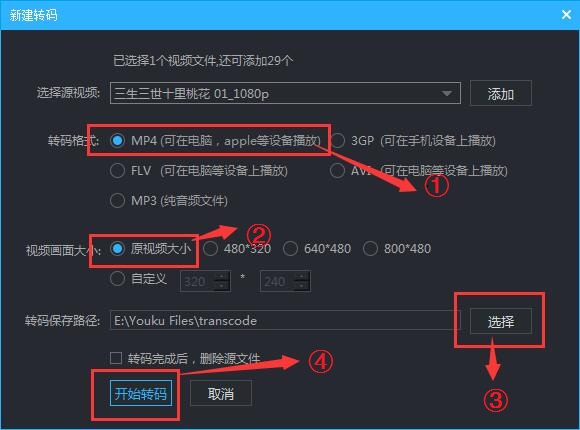
Task: Click 选择 to choose save path
Action: 501,321
